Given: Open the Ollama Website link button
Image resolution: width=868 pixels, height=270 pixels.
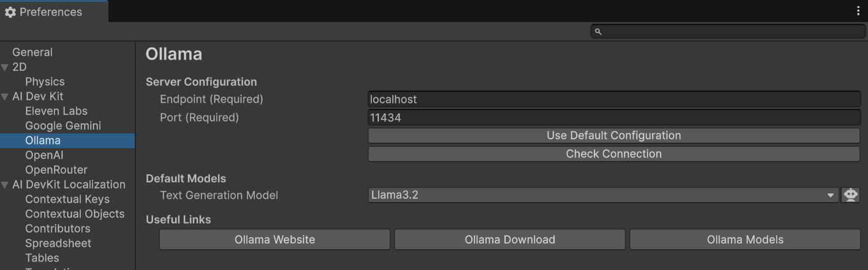Looking at the screenshot, I should pyautogui.click(x=274, y=240).
